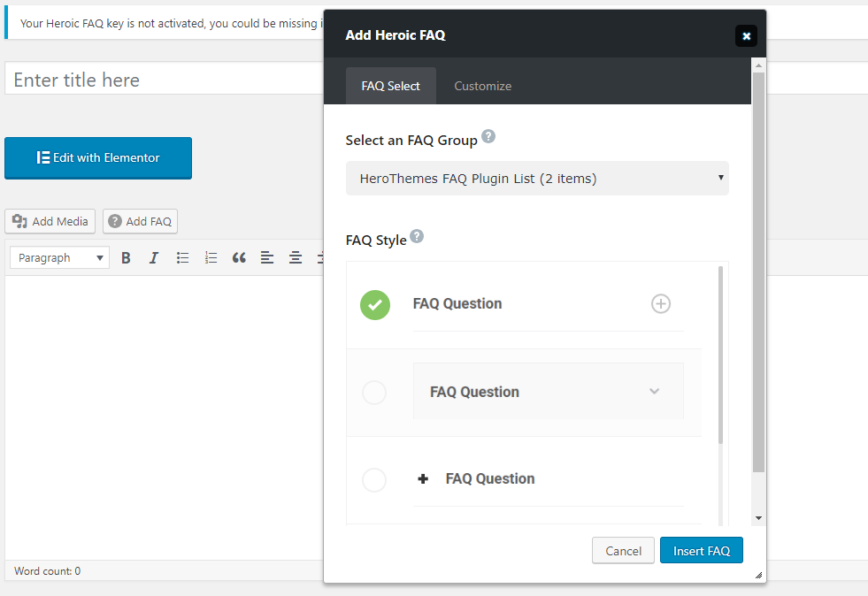Viewport: 868px width, 596px height.
Task: Expand the chevron on second FAQ Question preview
Action: (655, 391)
